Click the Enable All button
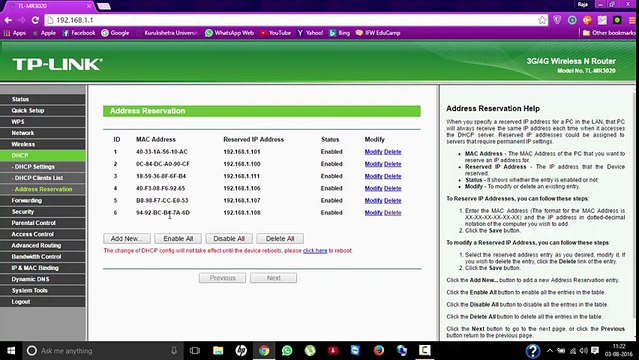This screenshot has width=639, height=360. (x=178, y=239)
